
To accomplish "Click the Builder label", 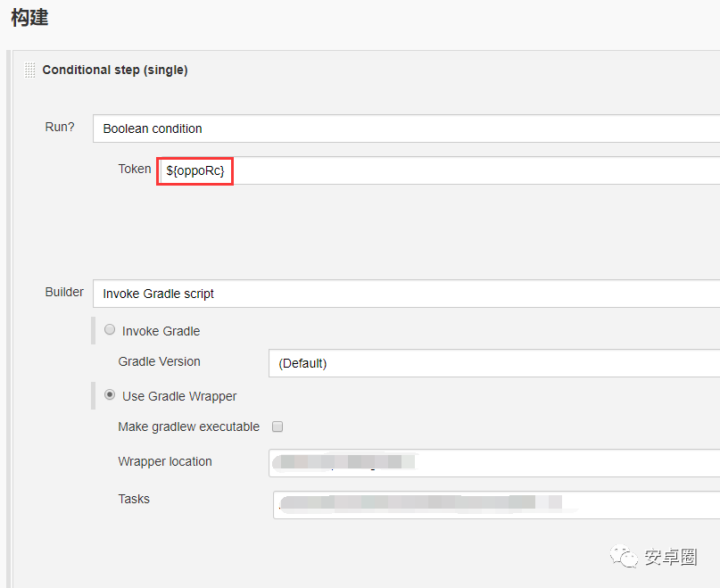I will tap(64, 292).
